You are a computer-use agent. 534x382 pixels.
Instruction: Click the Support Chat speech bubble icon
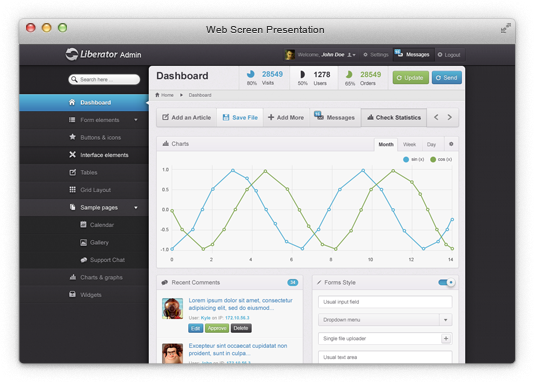83,259
